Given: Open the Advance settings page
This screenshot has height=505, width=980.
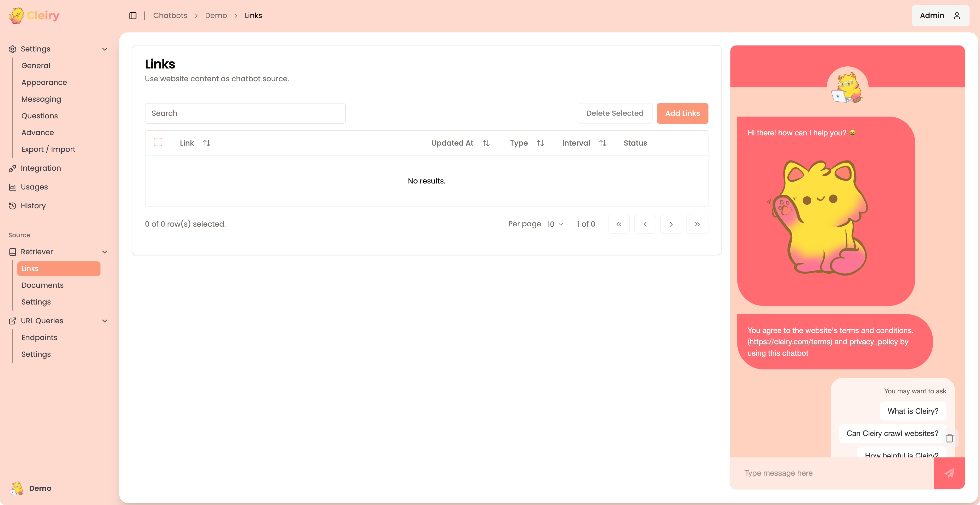Looking at the screenshot, I should pos(38,133).
